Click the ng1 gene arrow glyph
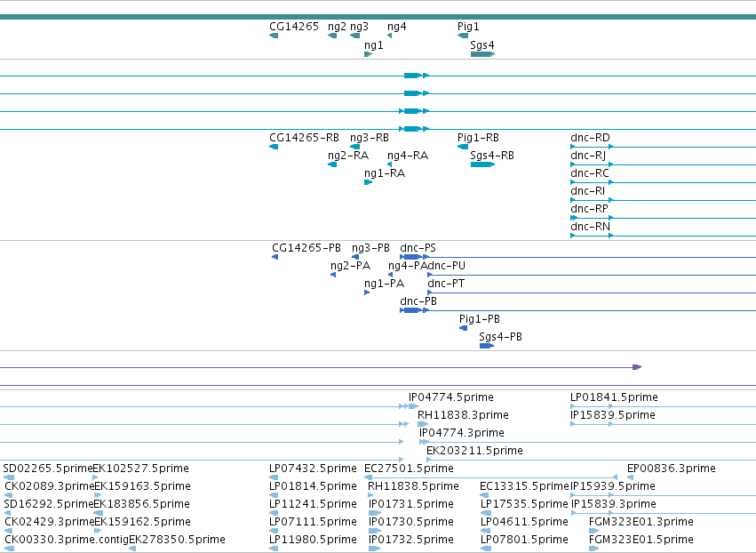The width and height of the screenshot is (756, 553). [x=369, y=54]
